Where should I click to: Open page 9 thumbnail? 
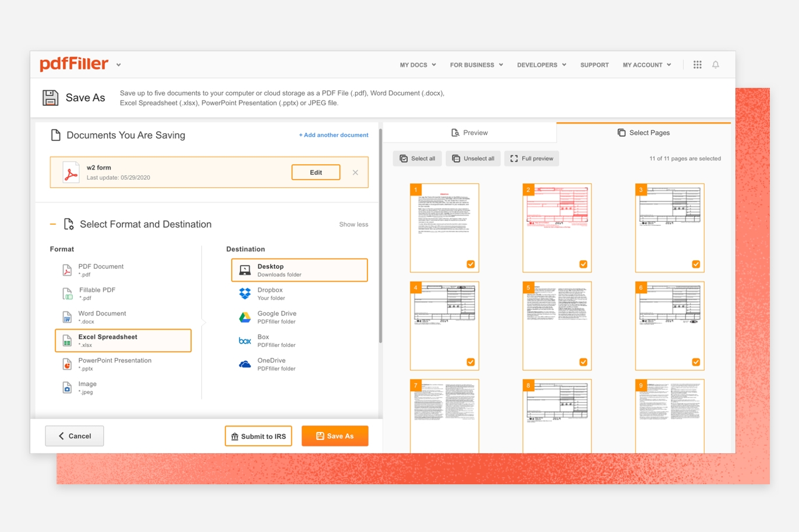[x=670, y=416]
